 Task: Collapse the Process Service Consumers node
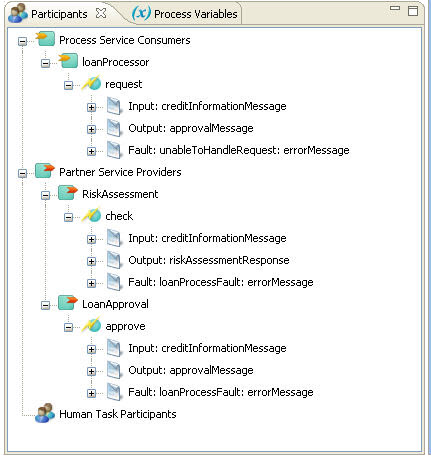click(x=22, y=41)
